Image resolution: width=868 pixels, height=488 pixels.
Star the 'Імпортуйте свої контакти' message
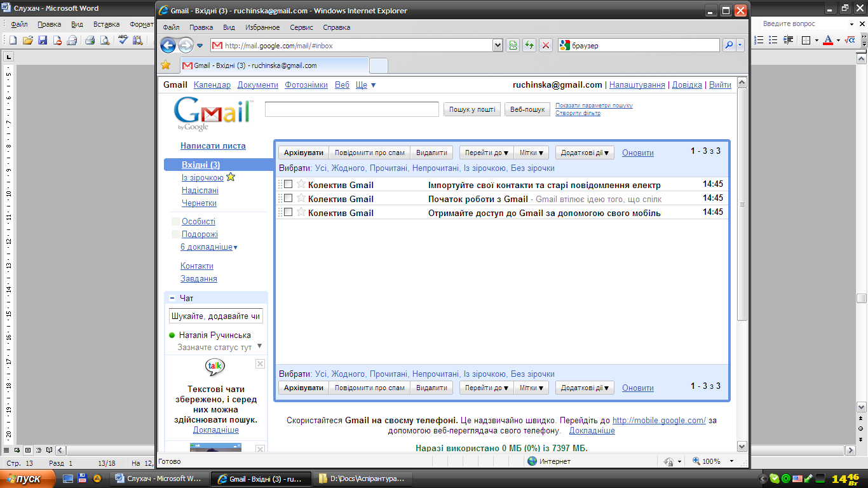(301, 184)
